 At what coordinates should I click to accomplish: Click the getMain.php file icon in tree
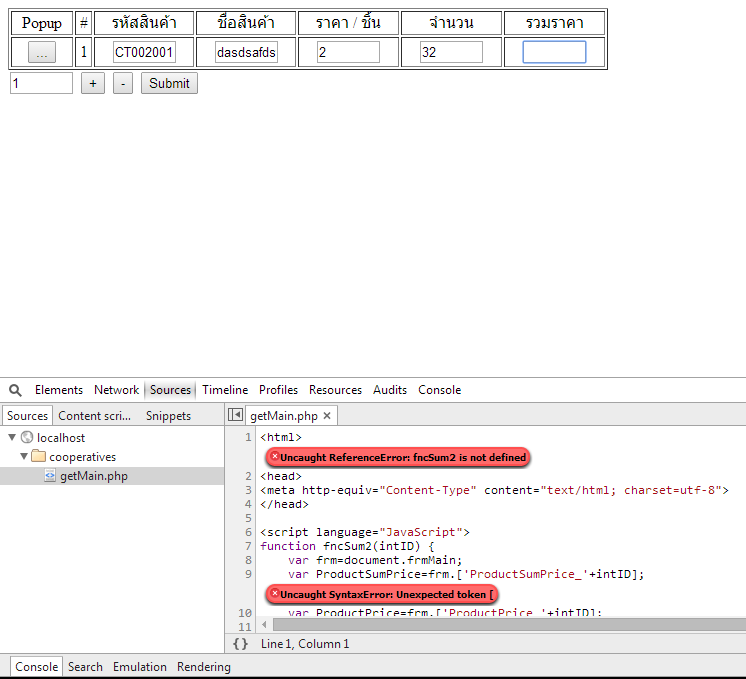point(50,475)
